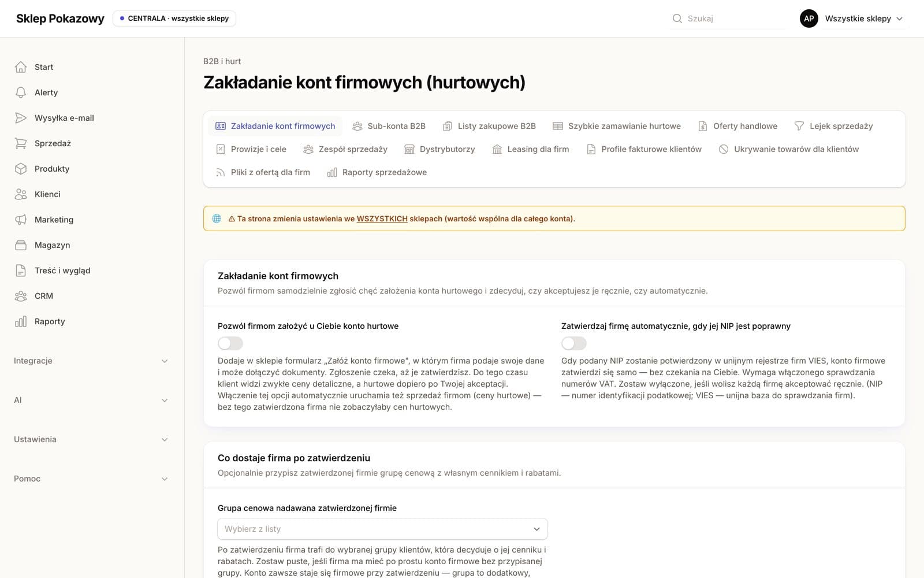Open the Marketing megaphone icon
Viewport: 924px width, 578px height.
[x=21, y=220]
